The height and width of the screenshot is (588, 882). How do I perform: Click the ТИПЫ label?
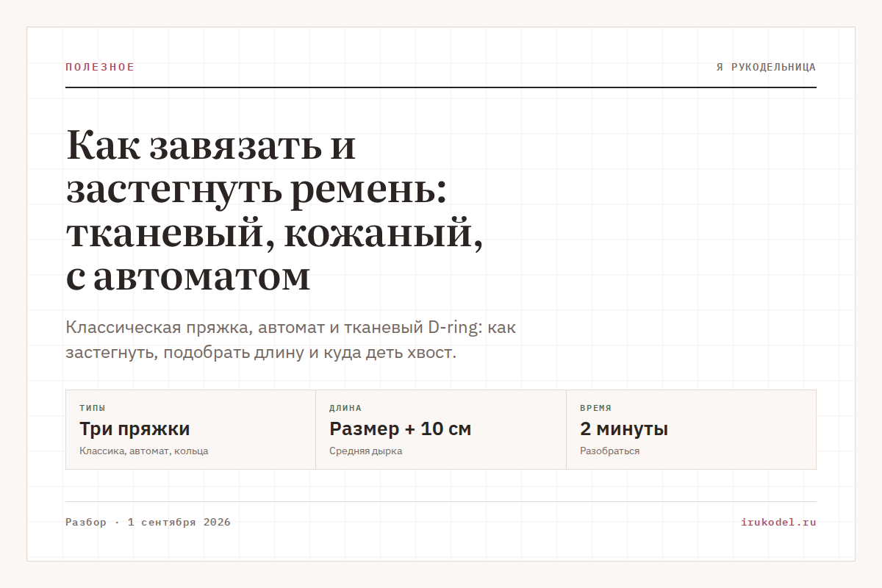(93, 408)
